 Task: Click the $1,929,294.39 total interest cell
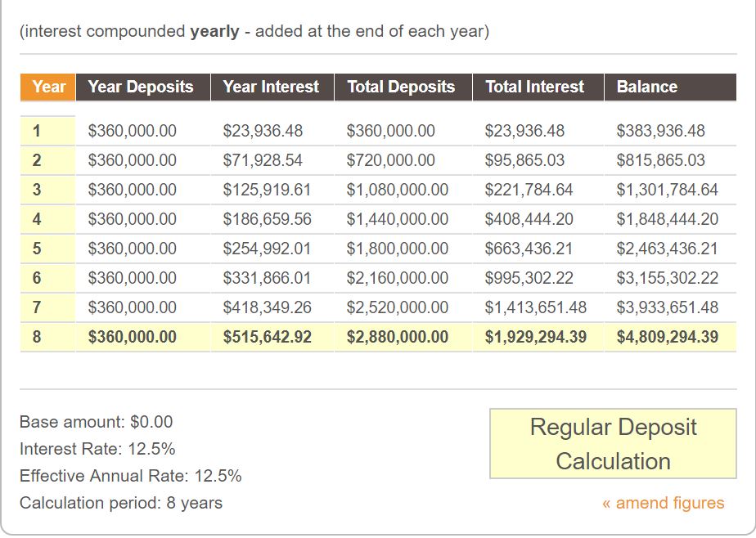[x=536, y=337]
